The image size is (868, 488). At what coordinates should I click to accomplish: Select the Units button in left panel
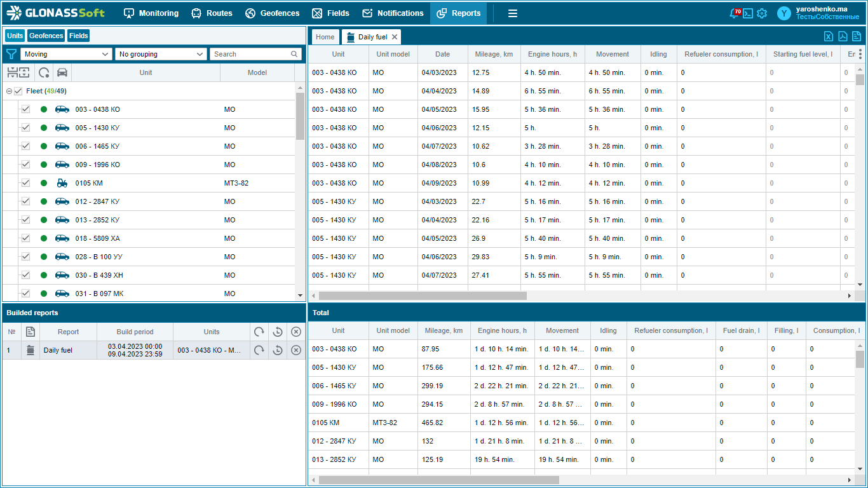(15, 36)
